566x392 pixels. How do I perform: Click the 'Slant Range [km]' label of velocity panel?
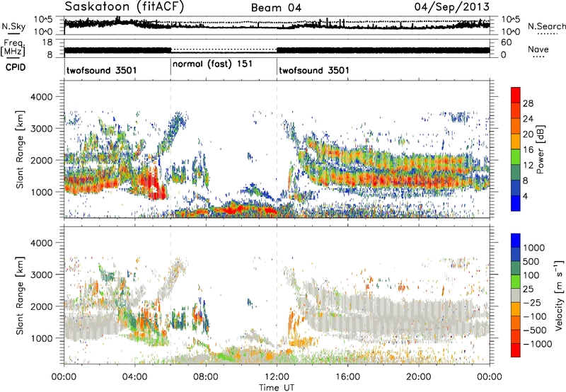pyautogui.click(x=20, y=295)
